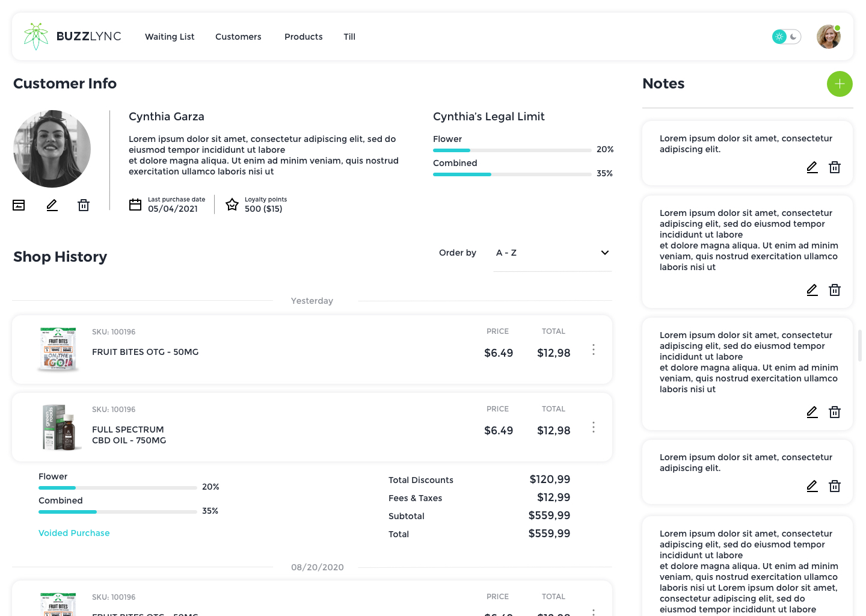866x616 pixels.
Task: Click the dropdown chevron next to A - Z
Action: click(605, 253)
